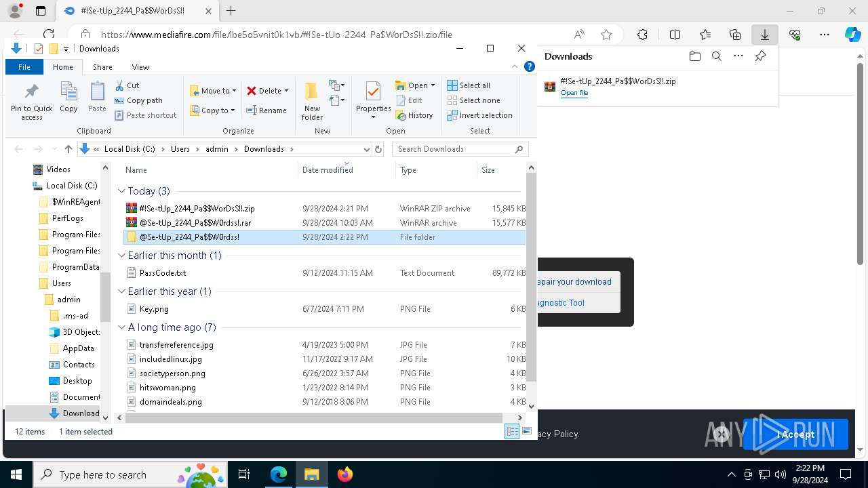
Task: Click Edit in the Open group
Action: tap(409, 100)
